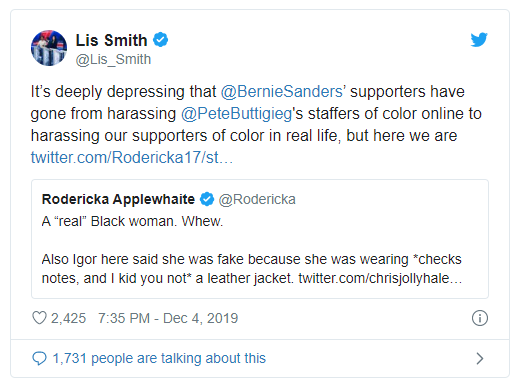Open the twitter.com/chrisjollyhale link
Screen dimensions: 516x387
(380, 278)
